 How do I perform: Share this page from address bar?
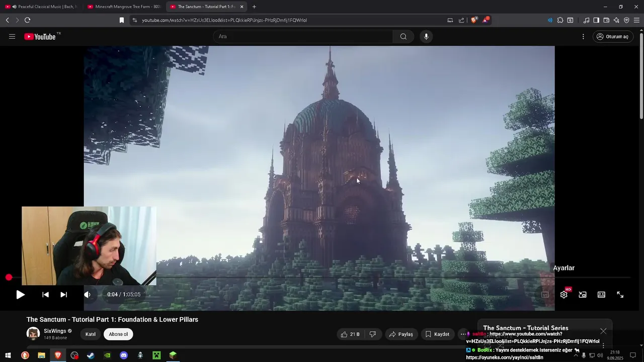pyautogui.click(x=461, y=20)
